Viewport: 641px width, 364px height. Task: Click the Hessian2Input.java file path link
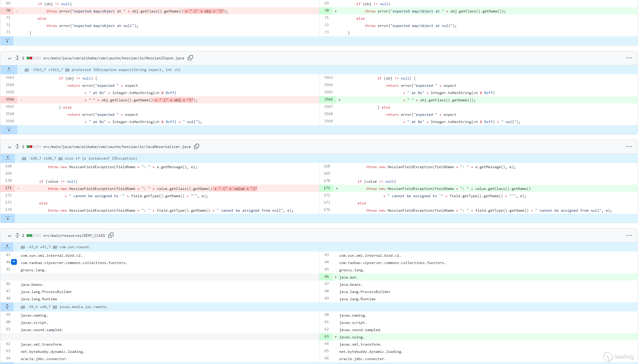tap(113, 58)
